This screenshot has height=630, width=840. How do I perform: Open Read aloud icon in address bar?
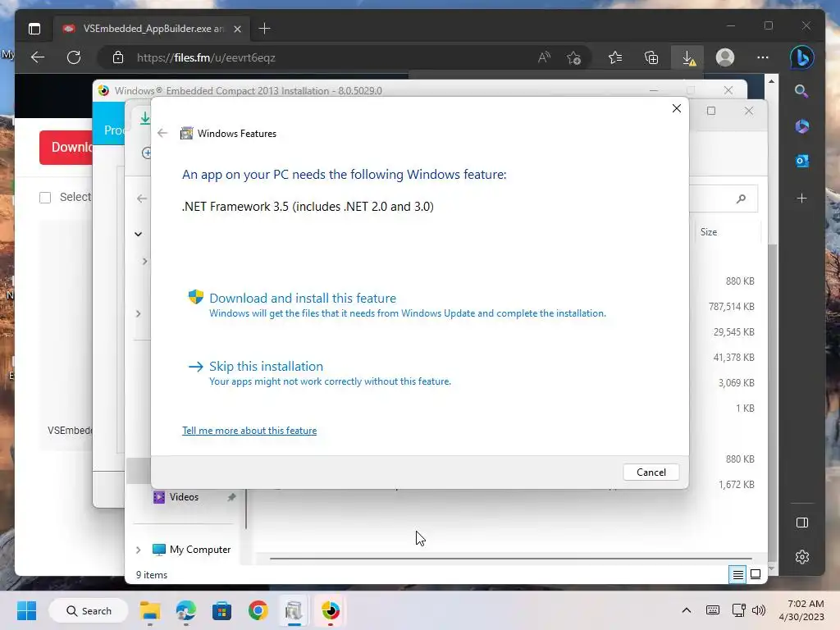[544, 57]
